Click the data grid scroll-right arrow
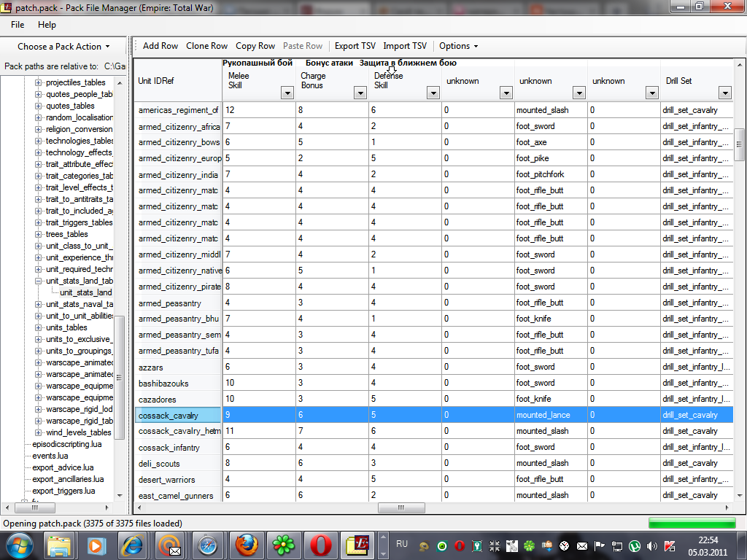This screenshot has width=747, height=560. (727, 507)
